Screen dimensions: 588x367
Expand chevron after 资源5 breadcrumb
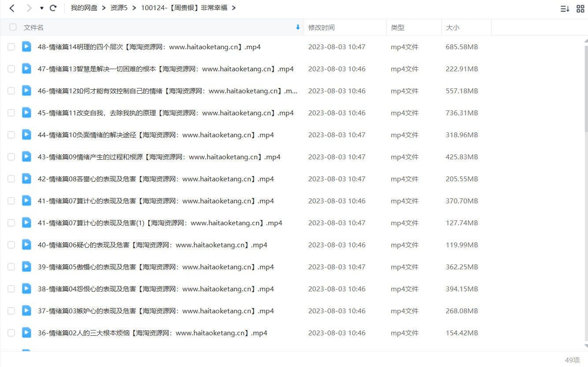(x=134, y=7)
